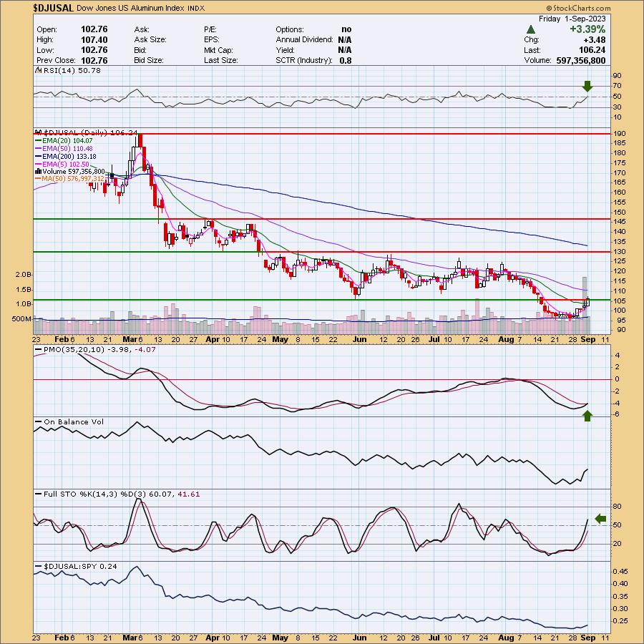Click the date Friday 1-Sep-2023
This screenshot has height=644, width=644.
572,19
